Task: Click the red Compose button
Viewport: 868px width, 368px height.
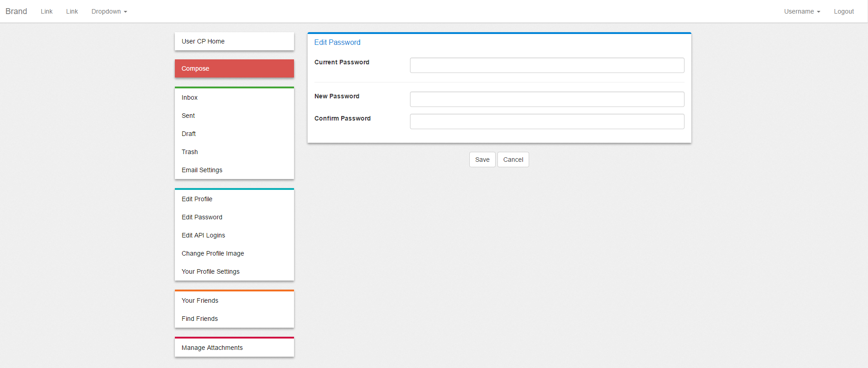Action: coord(234,68)
